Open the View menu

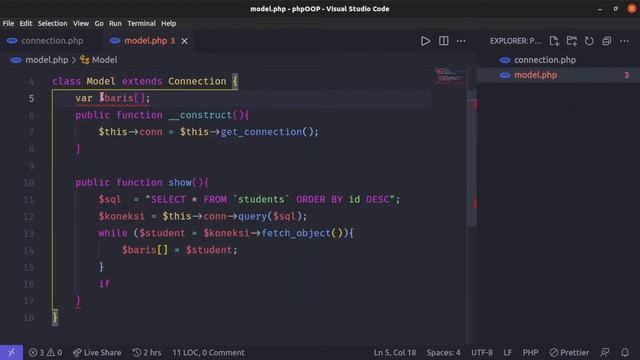tap(81, 23)
